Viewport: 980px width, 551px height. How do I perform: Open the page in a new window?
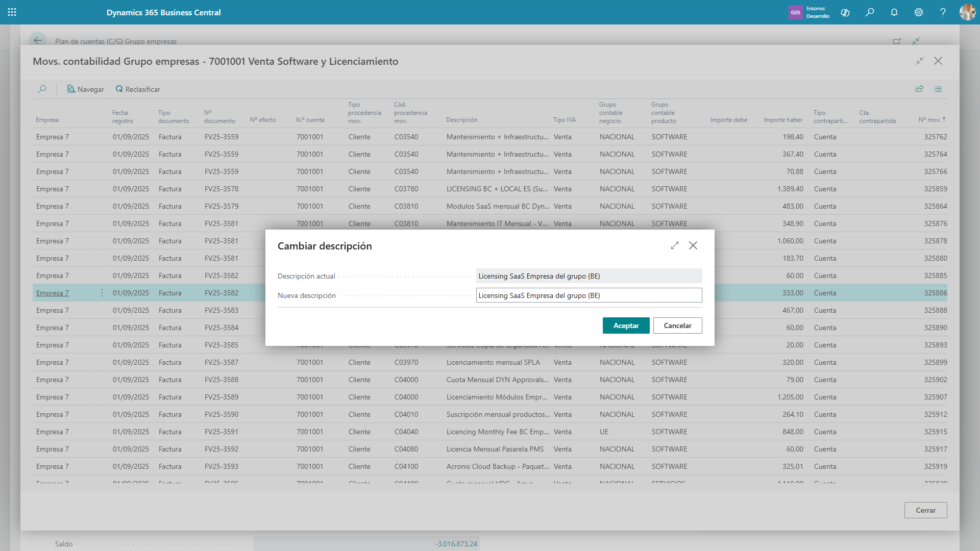pos(897,41)
